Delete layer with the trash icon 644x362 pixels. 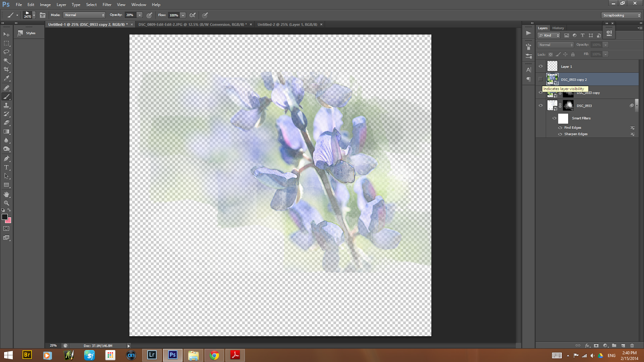pos(632,346)
